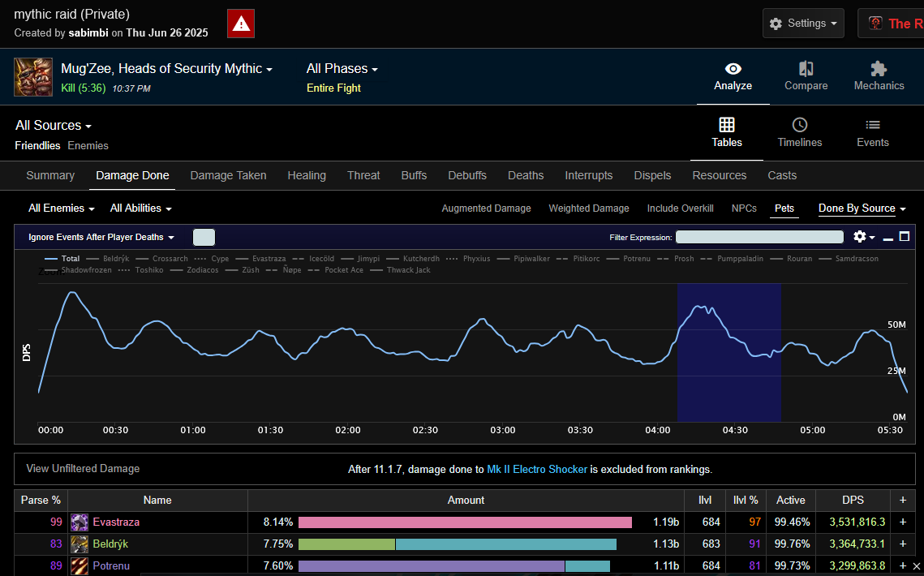Open chart gear options menu
924x576 pixels.
click(x=864, y=237)
